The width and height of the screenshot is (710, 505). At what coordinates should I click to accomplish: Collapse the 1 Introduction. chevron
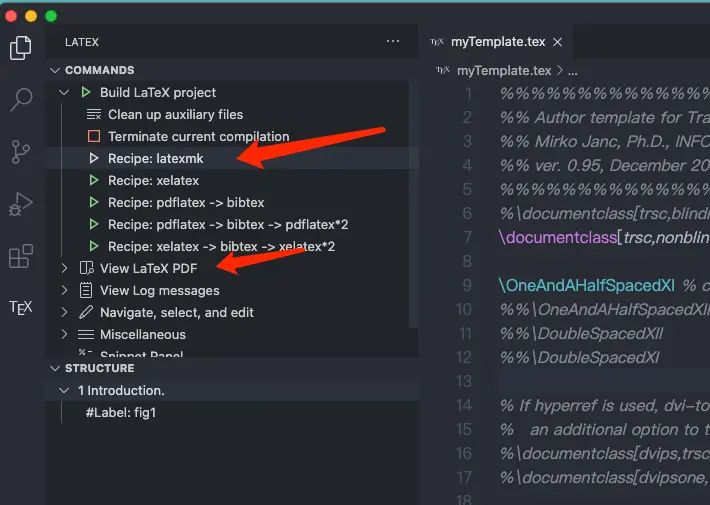64,390
